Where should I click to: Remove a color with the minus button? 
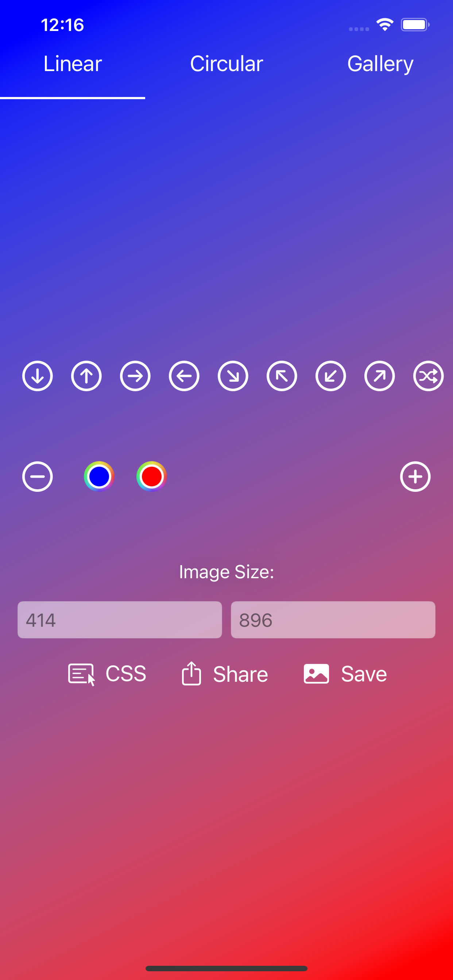pos(37,476)
